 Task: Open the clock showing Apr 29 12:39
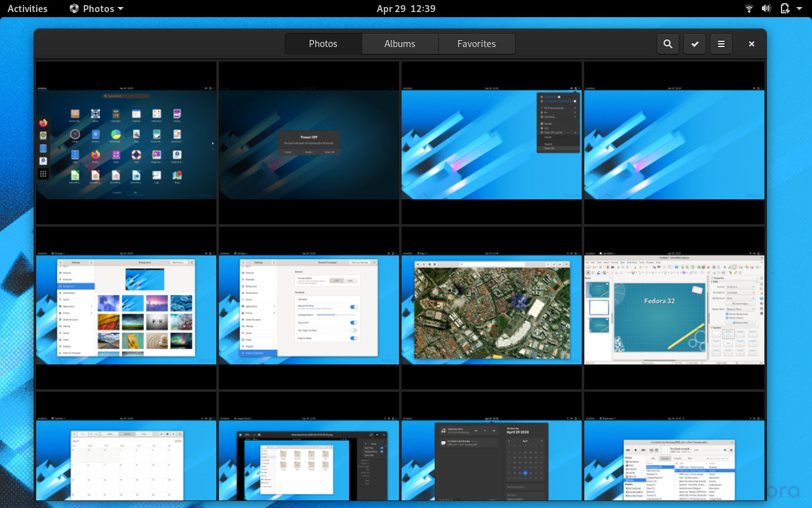(x=406, y=8)
